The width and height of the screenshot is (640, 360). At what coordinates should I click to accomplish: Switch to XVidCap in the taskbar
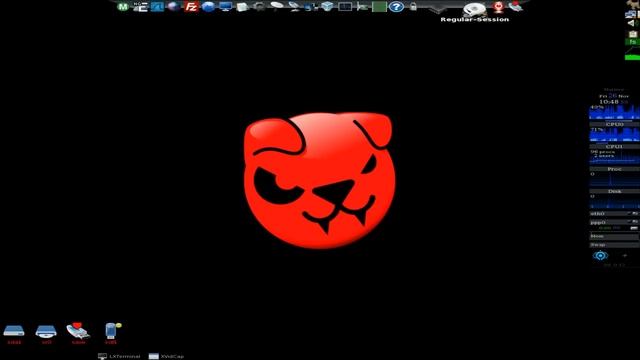167,356
